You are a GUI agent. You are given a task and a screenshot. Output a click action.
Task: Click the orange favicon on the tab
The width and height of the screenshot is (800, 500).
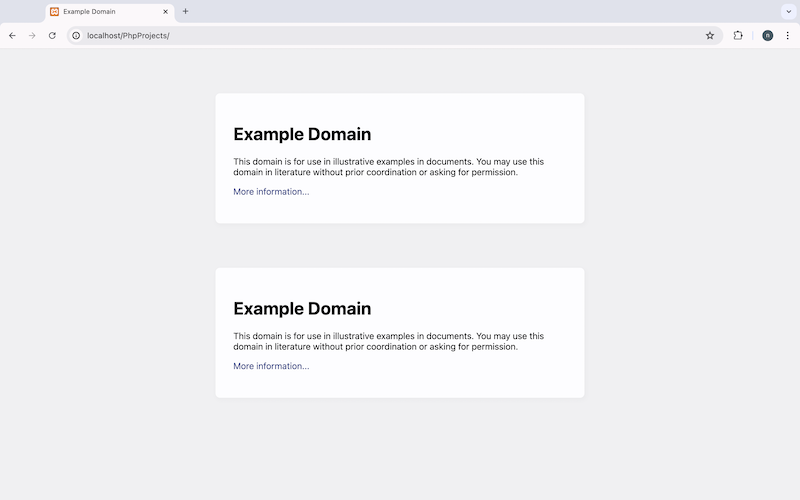54,12
